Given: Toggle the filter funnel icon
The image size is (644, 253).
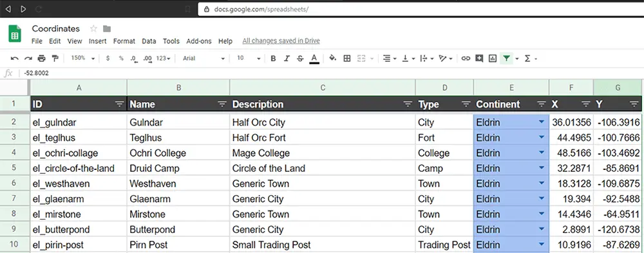Looking at the screenshot, I should pos(506,59).
